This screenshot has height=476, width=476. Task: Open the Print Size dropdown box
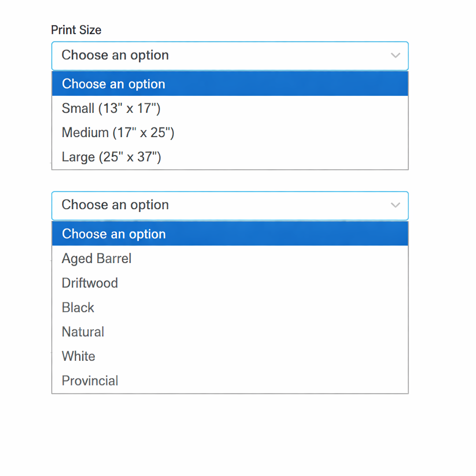pyautogui.click(x=230, y=55)
